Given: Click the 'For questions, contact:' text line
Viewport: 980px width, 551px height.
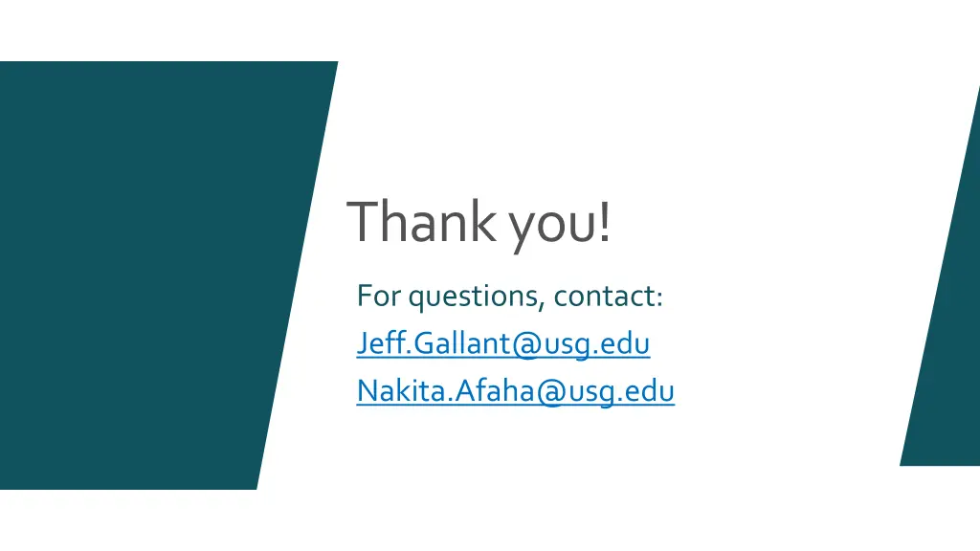Looking at the screenshot, I should (x=509, y=297).
